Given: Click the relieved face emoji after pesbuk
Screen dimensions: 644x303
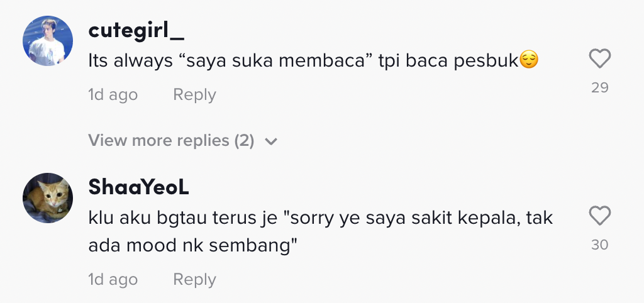Looking at the screenshot, I should [530, 61].
